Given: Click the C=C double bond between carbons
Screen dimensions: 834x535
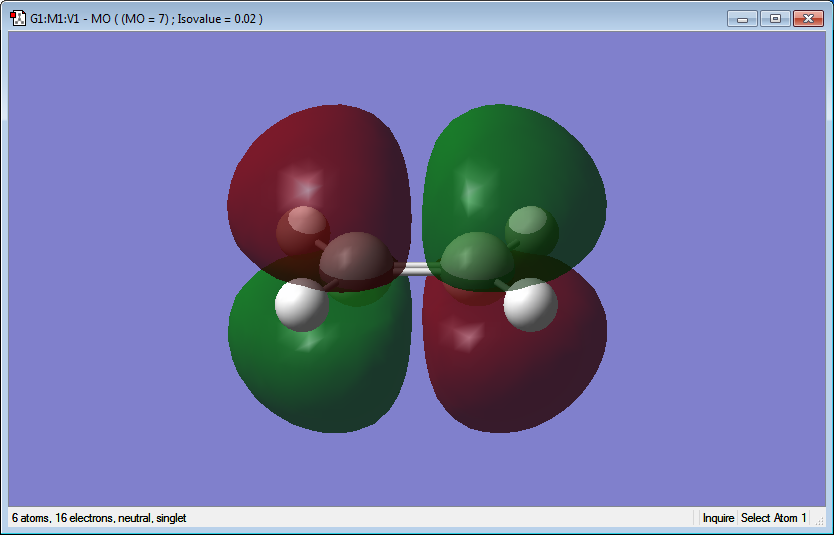Looking at the screenshot, I should point(417,269).
